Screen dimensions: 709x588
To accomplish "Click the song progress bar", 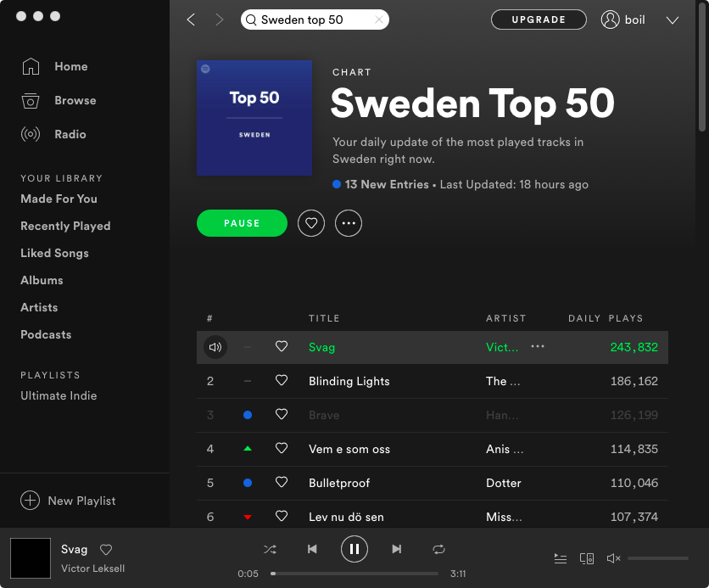I will [354, 574].
